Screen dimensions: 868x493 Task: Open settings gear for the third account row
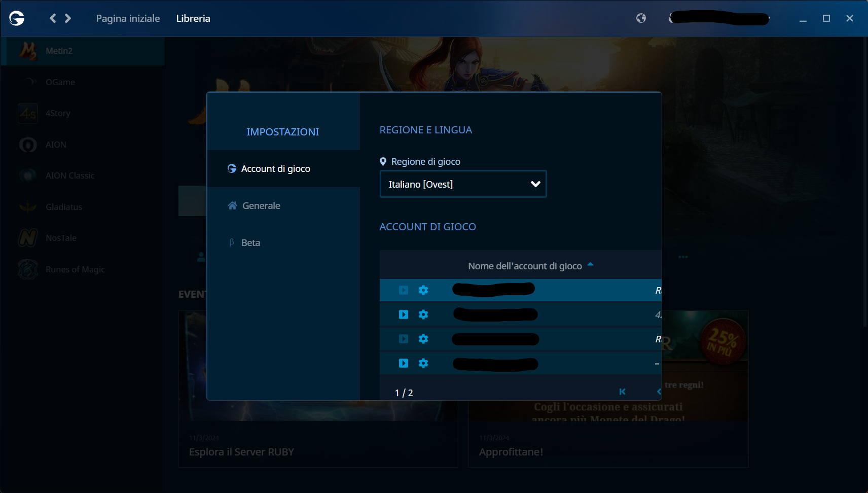pos(423,339)
